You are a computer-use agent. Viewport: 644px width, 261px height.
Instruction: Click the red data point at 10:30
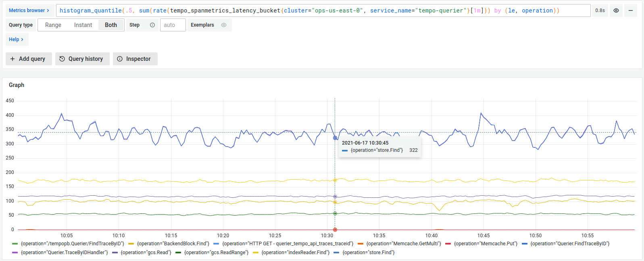[335, 230]
